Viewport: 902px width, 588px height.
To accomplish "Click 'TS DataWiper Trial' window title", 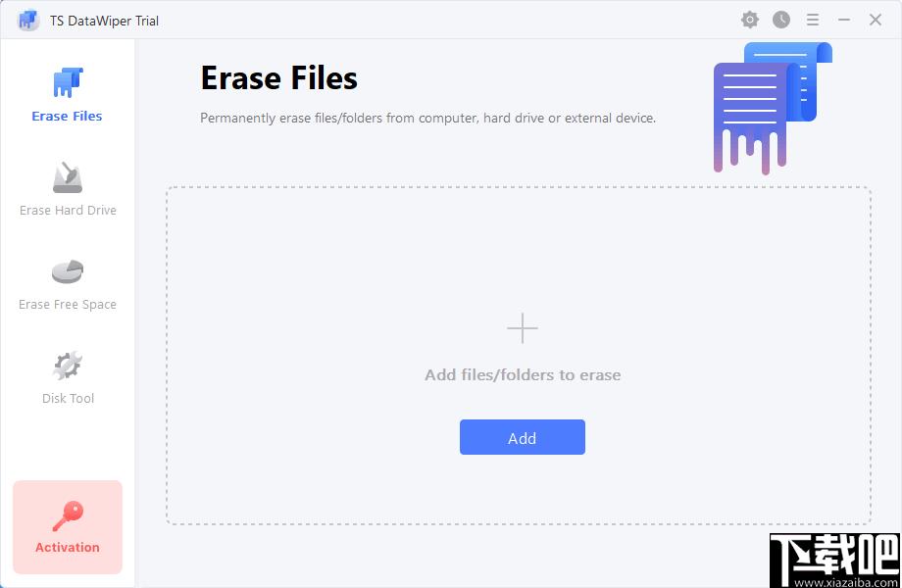I will pyautogui.click(x=104, y=21).
